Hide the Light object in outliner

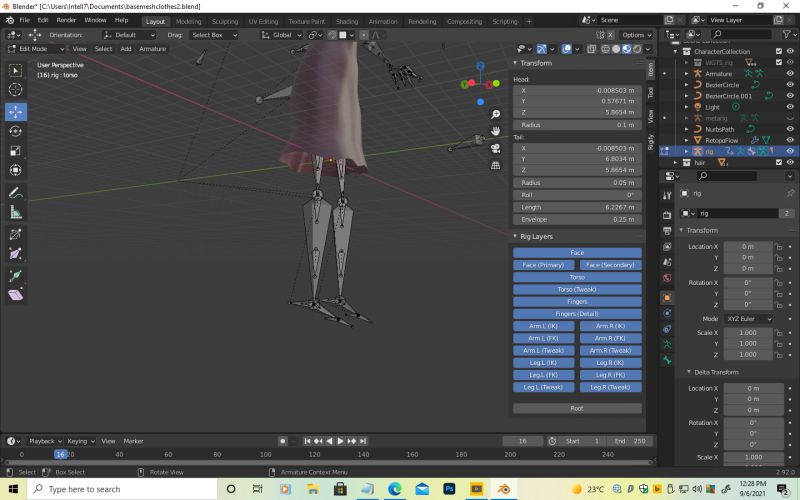790,107
